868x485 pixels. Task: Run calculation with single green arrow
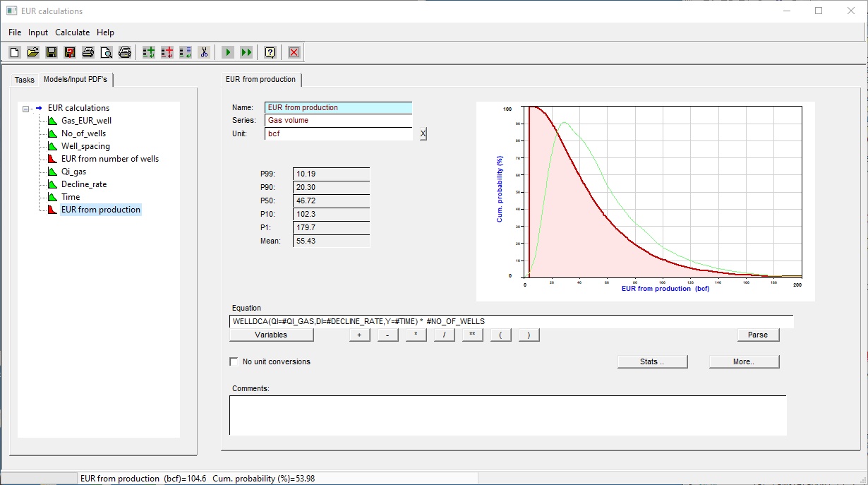pos(227,52)
